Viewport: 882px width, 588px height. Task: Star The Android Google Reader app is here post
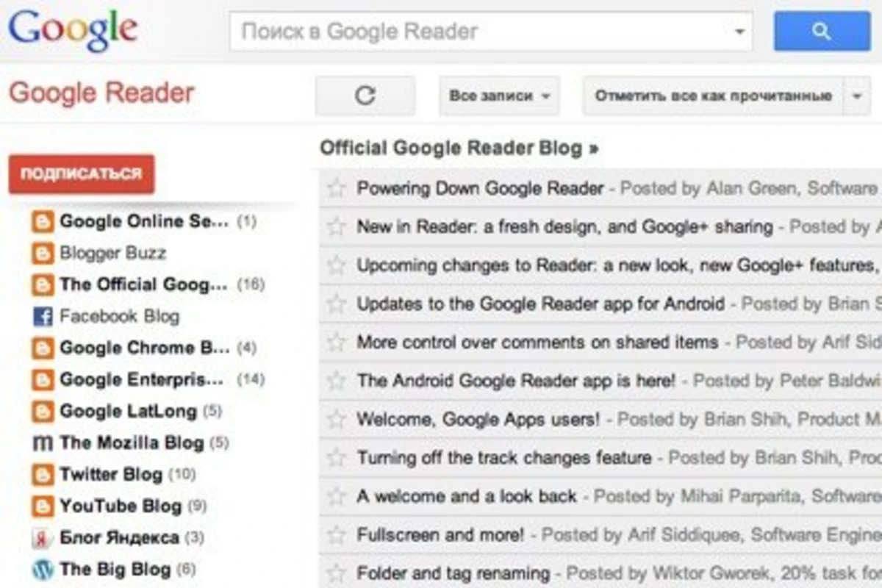pyautogui.click(x=337, y=381)
